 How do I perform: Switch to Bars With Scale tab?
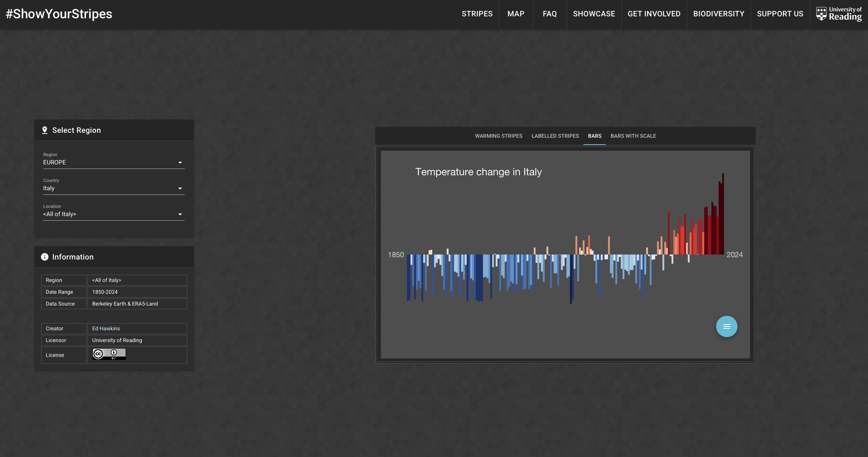[x=633, y=136]
